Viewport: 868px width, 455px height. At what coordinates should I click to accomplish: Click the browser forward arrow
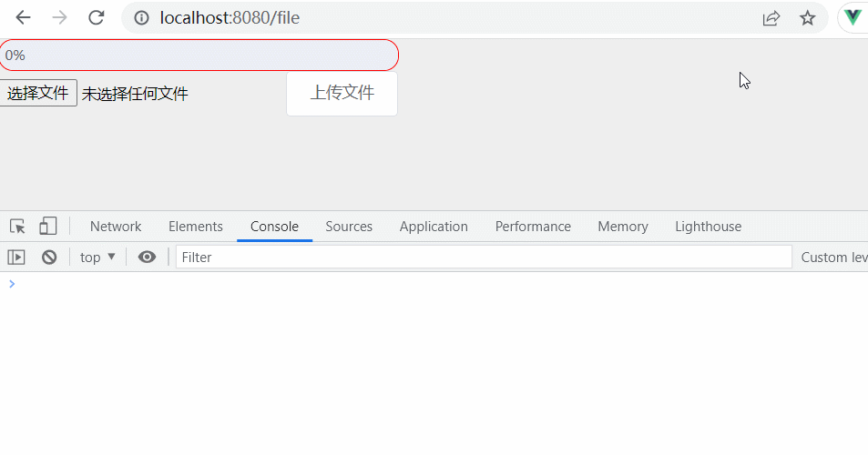coord(59,18)
